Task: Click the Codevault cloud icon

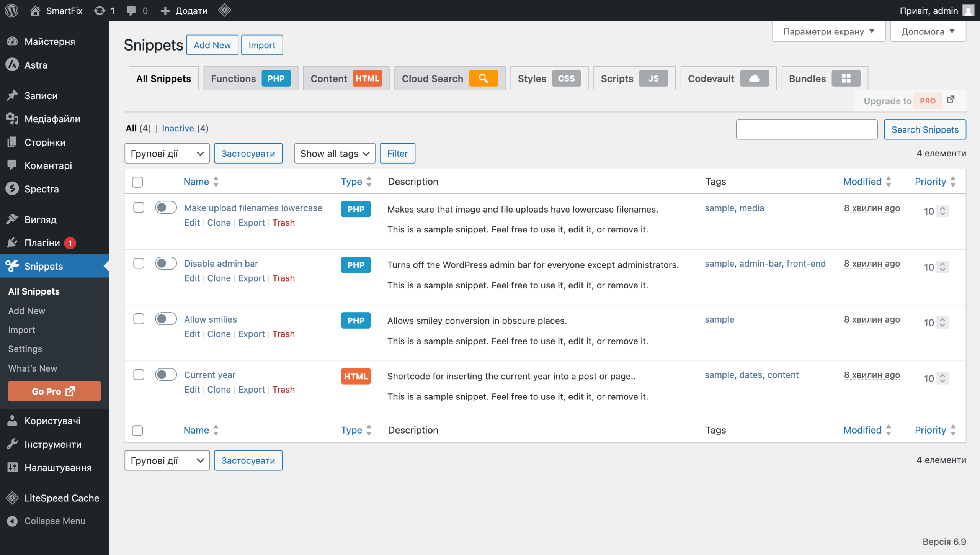Action: tap(754, 79)
